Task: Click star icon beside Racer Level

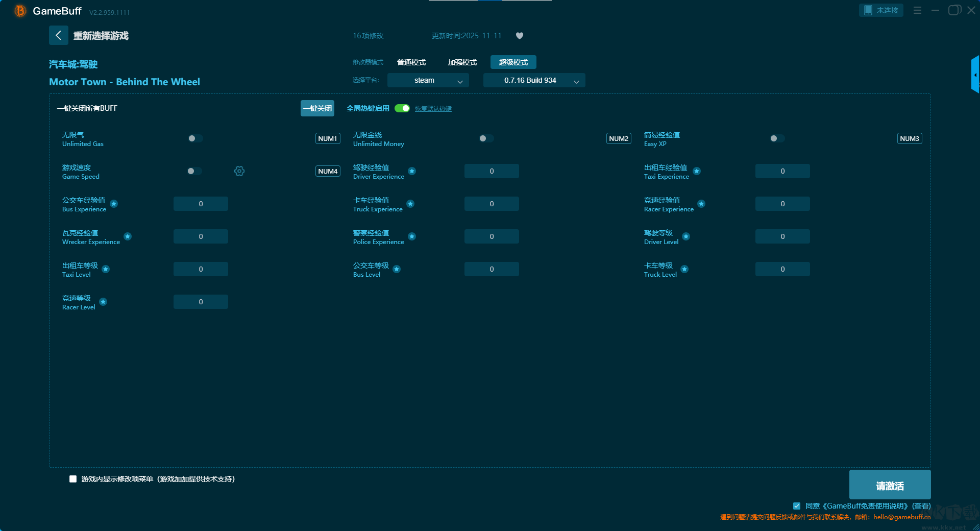Action: click(x=103, y=302)
